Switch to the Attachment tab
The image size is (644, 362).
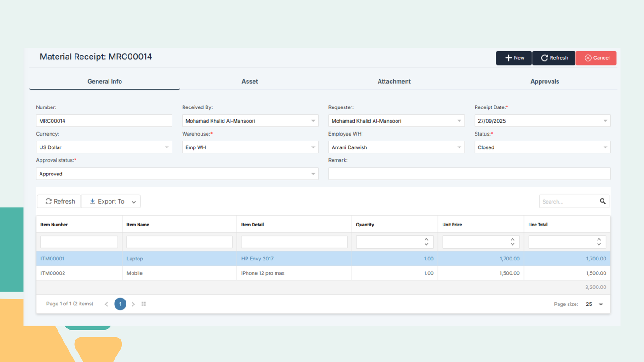[x=394, y=81]
